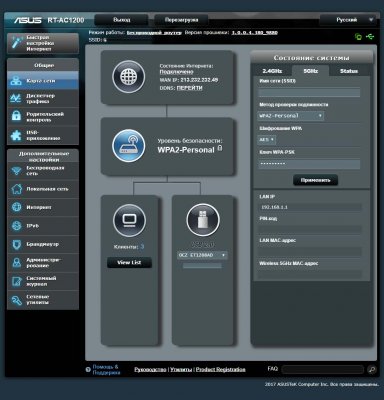Click the FAQ search input field
Viewport: 384px width, 400px height.
pos(323,369)
